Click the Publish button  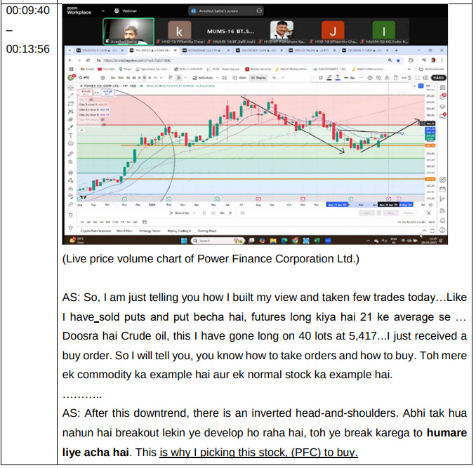(438, 78)
